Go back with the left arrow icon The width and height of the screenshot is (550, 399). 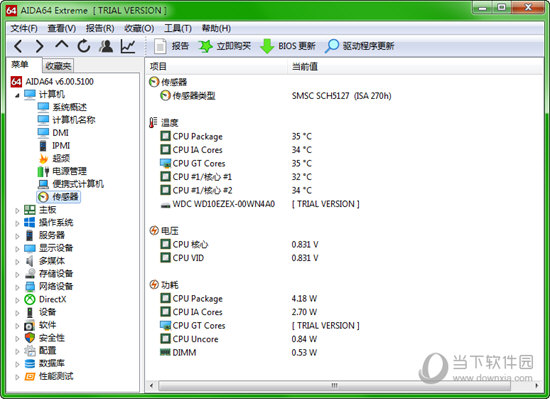pos(18,46)
